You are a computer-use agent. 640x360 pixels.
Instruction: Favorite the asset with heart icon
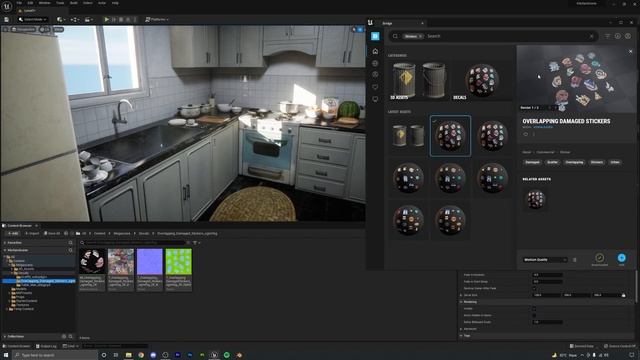[x=526, y=134]
